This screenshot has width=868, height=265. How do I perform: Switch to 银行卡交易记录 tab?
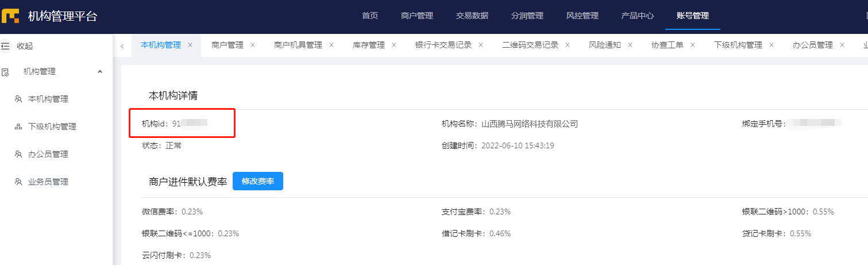pos(443,45)
